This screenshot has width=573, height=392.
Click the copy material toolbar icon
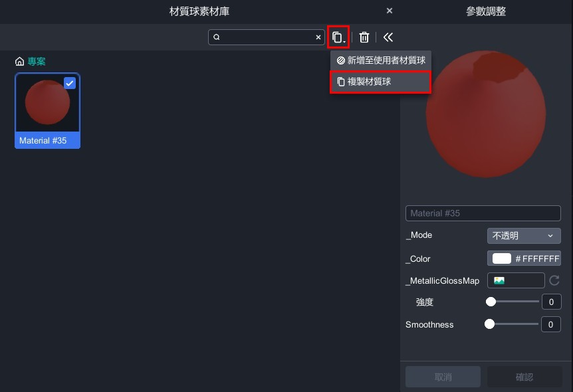pyautogui.click(x=338, y=37)
